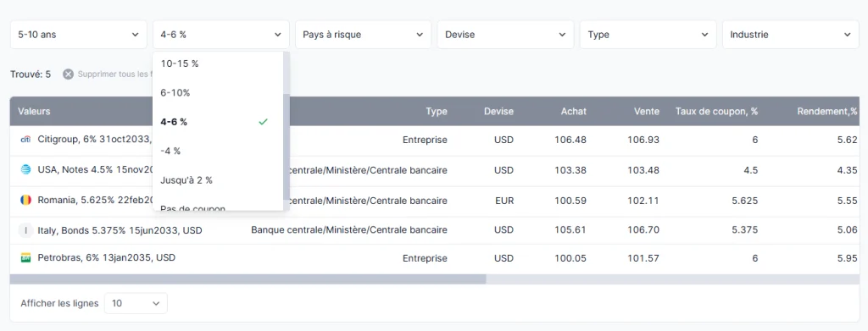Open the 5-10 ans maturity dropdown
Image resolution: width=868 pixels, height=331 pixels.
(79, 34)
